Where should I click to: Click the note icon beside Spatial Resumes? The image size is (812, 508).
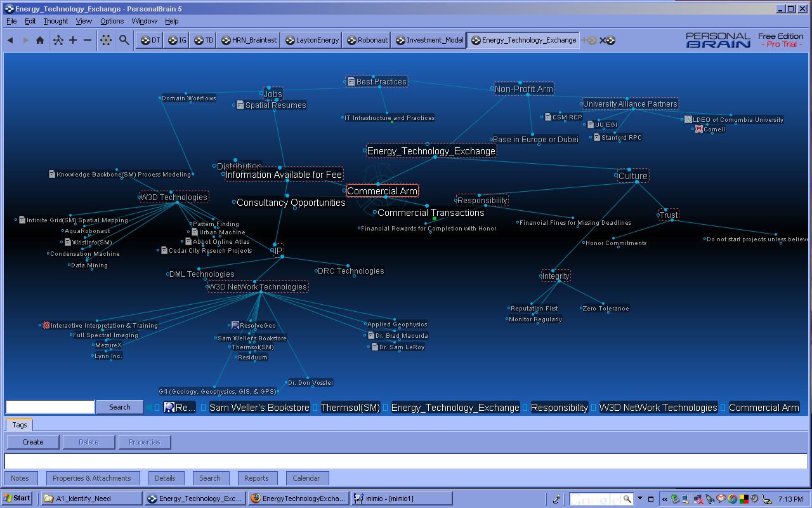pyautogui.click(x=240, y=105)
